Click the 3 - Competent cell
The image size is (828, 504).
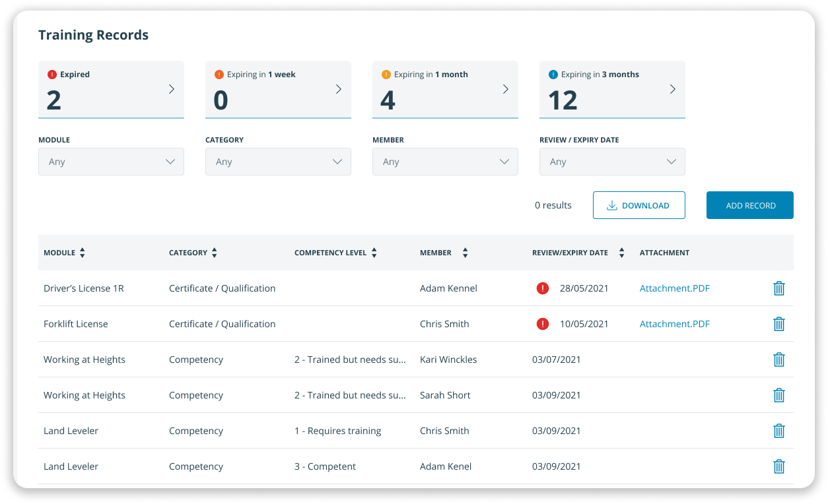coord(326,466)
